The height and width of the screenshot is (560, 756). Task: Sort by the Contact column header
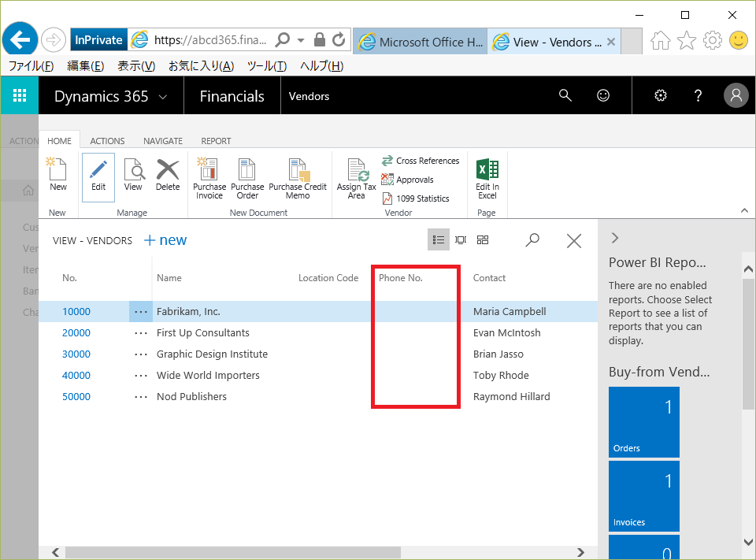[x=489, y=278]
